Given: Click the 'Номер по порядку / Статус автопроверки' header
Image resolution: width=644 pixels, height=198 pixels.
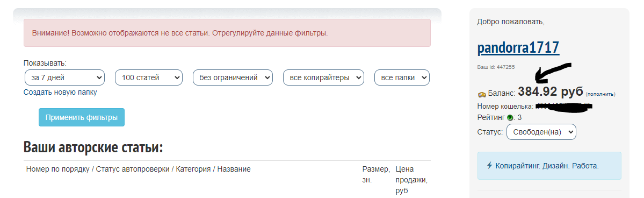Looking at the screenshot, I should [97, 169].
